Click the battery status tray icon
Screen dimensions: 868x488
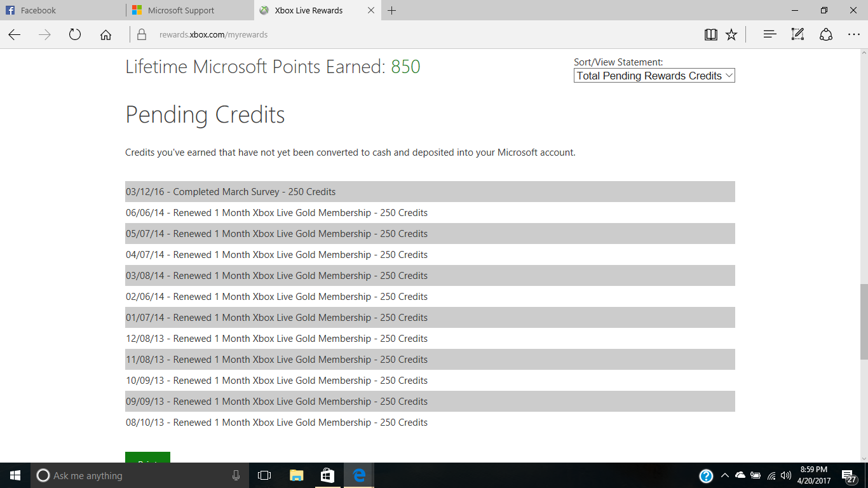(x=756, y=475)
